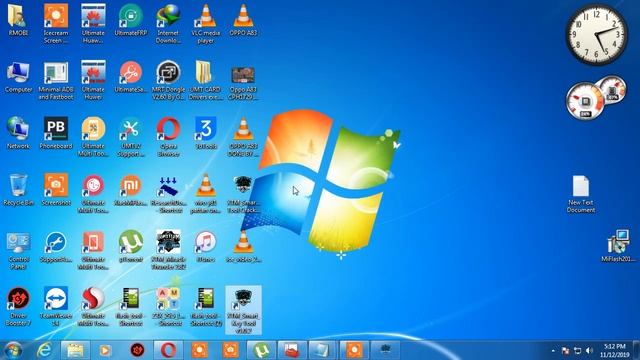Image resolution: width=640 pixels, height=360 pixels.
Task: Open the network tray icon
Action: point(577,351)
